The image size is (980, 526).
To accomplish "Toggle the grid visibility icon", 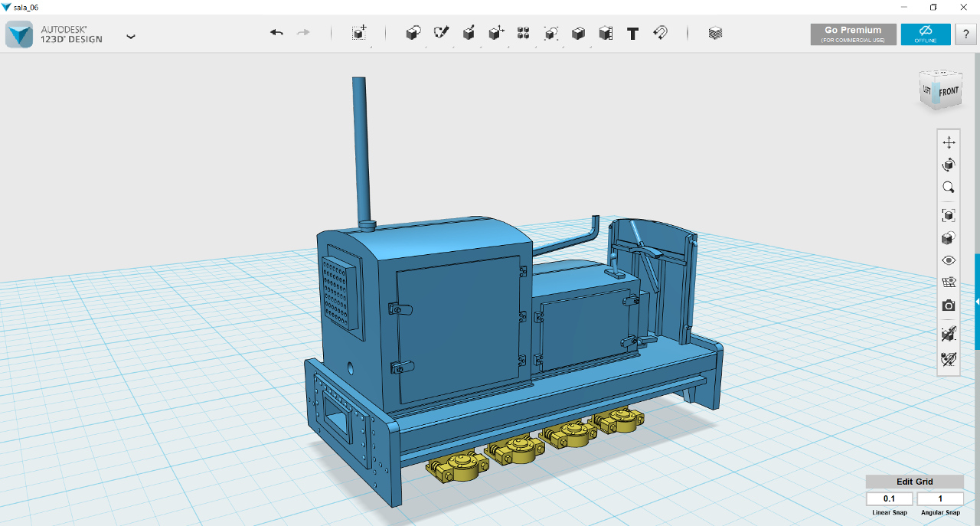I will coord(949,283).
